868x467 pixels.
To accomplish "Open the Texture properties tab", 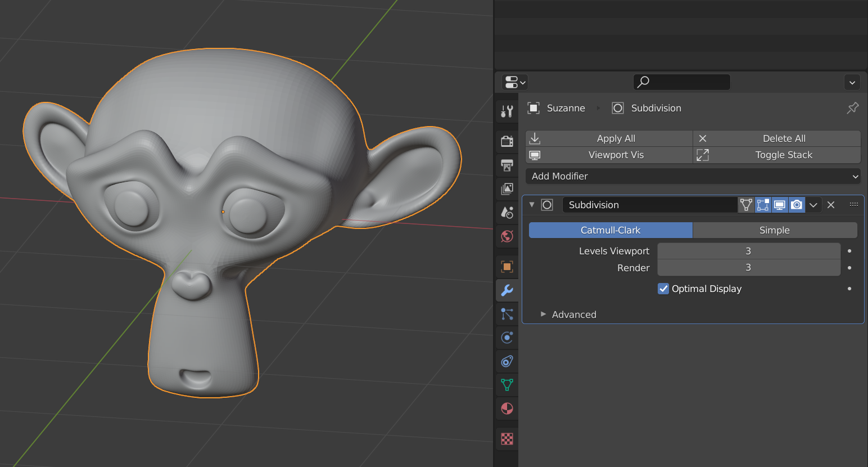I will [x=507, y=439].
